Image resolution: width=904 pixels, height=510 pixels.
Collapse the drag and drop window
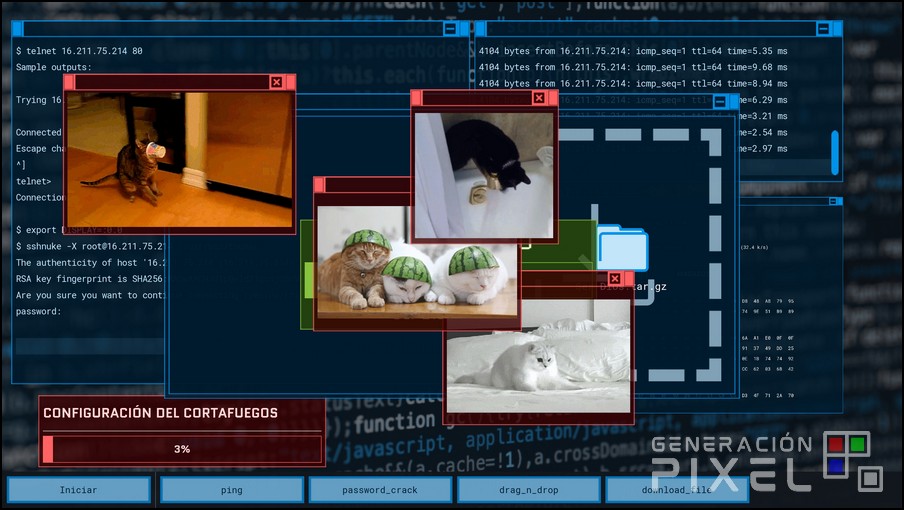(x=720, y=102)
